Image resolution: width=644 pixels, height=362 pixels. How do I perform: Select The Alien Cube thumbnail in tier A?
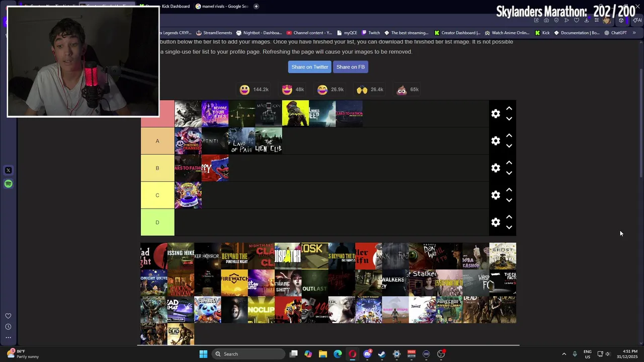point(269,141)
